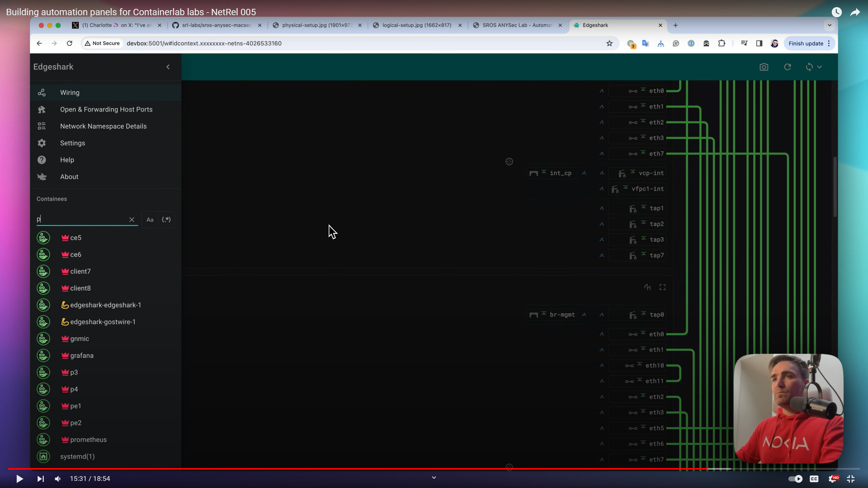Click the Open & Forwarding Host Ports icon
The width and height of the screenshot is (868, 488).
pos(42,109)
